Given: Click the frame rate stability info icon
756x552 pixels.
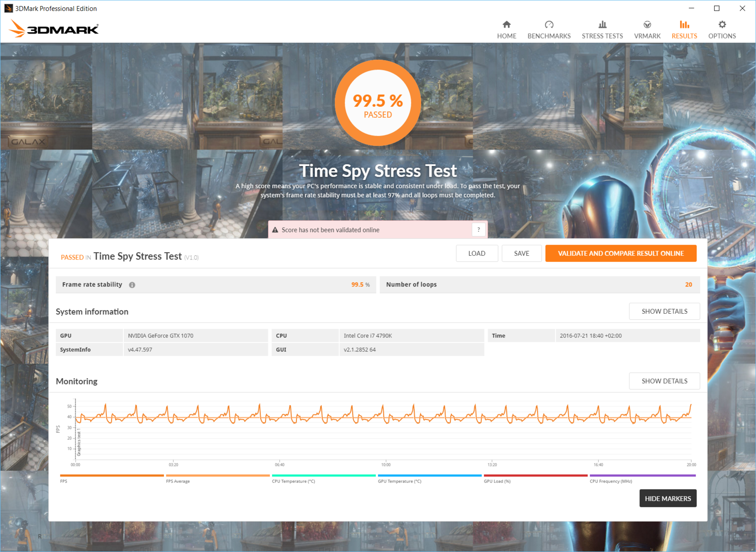Looking at the screenshot, I should [x=132, y=285].
